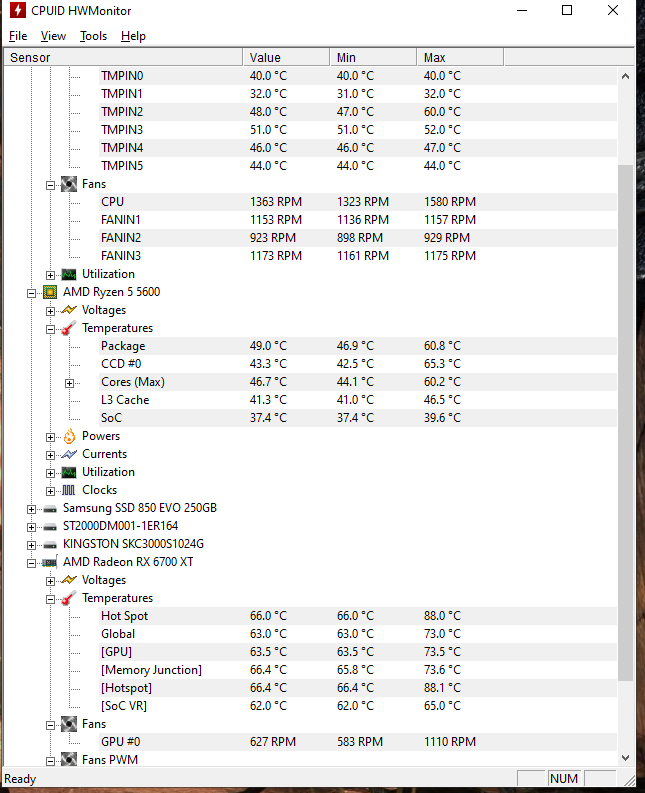Click the Ryzen Temperatures thermometer icon
645x793 pixels.
(x=69, y=328)
